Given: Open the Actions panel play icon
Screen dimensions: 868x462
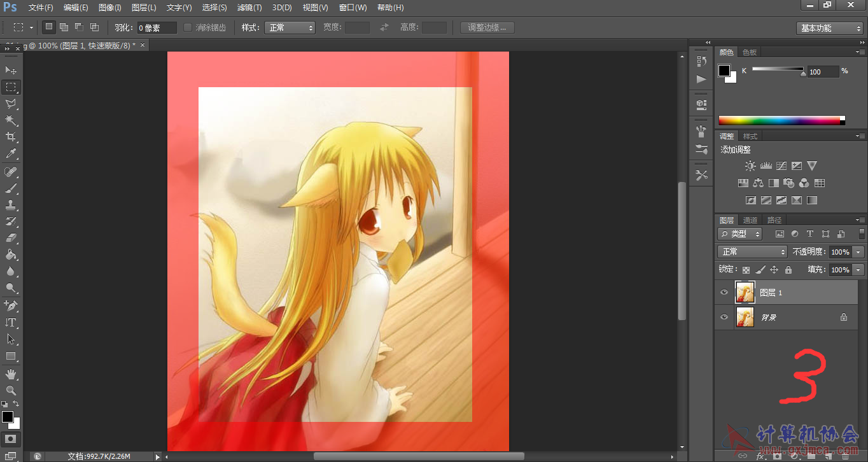Looking at the screenshot, I should pyautogui.click(x=702, y=79).
